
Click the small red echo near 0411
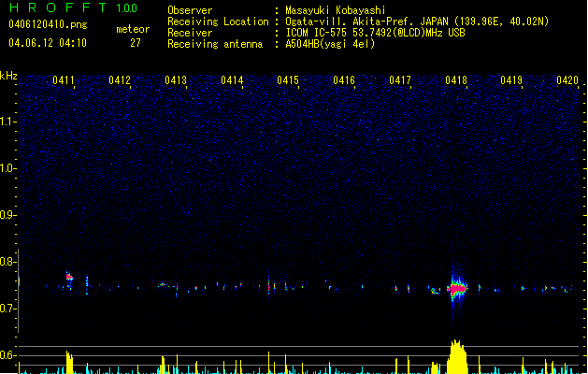point(69,278)
